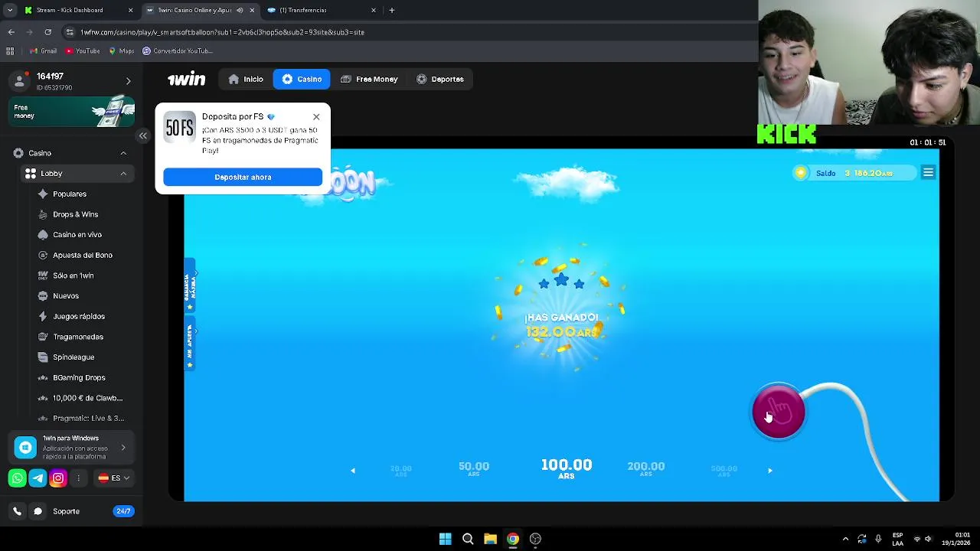
Task: Open the game hamburger menu
Action: (x=928, y=173)
